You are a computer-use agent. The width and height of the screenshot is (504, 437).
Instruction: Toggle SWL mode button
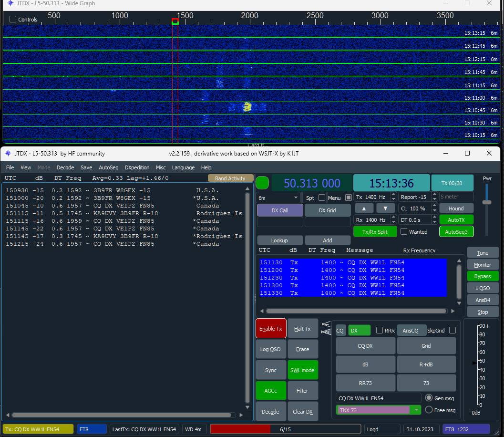pos(302,370)
